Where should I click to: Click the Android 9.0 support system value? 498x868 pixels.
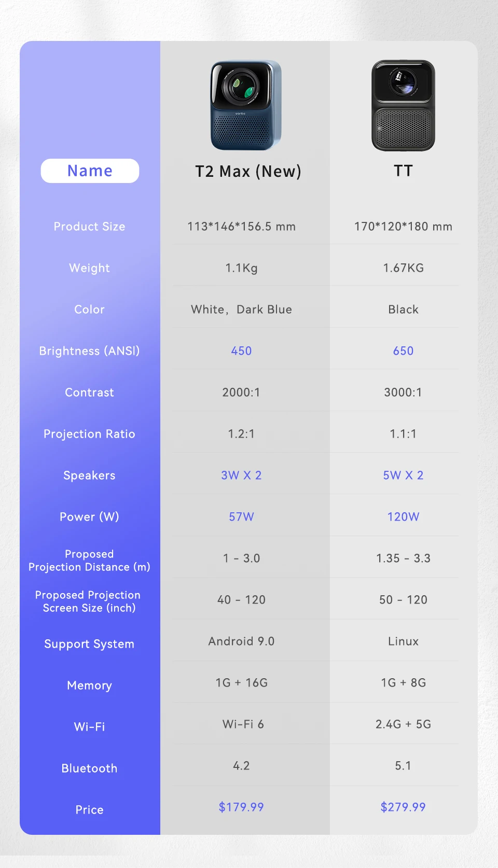pos(241,641)
